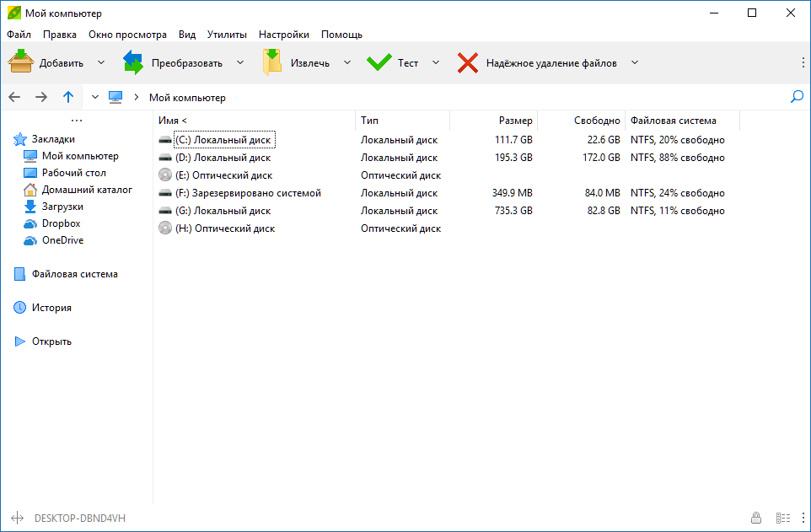
Task: Select the (G:) Локальный диск row
Action: (441, 211)
